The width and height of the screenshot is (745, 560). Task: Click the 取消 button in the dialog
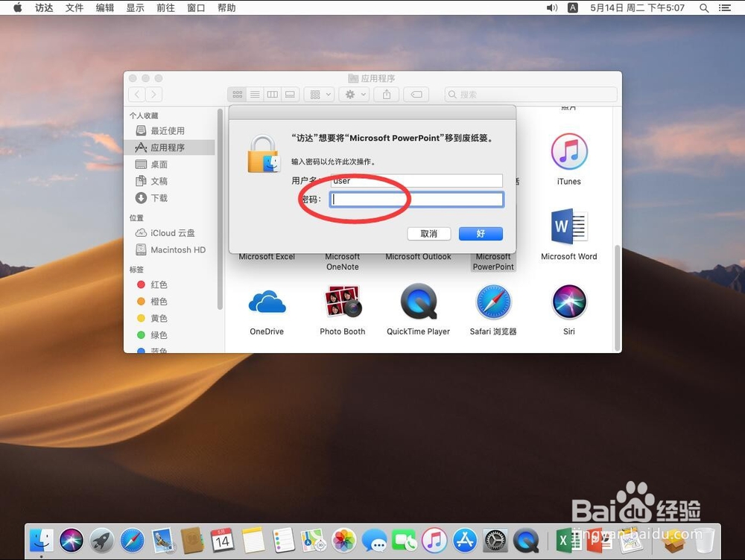click(428, 233)
